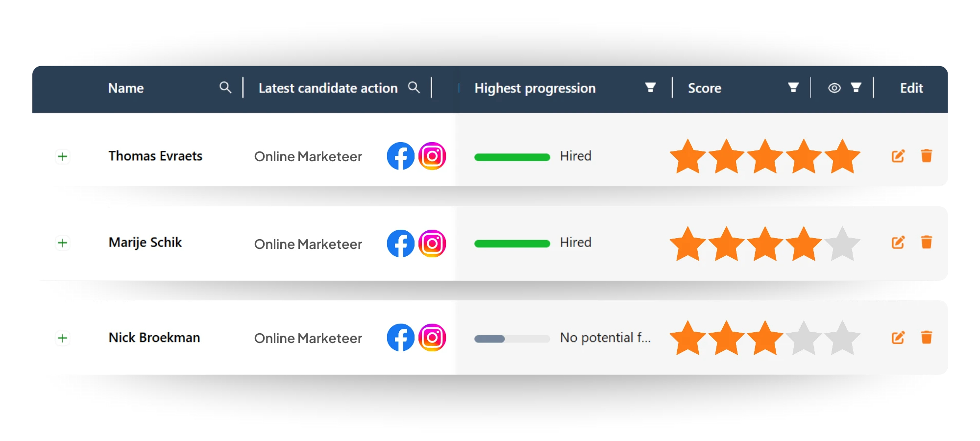Open Instagram icon for Nick Broekman
Viewport: 980px width, 441px height.
[432, 338]
